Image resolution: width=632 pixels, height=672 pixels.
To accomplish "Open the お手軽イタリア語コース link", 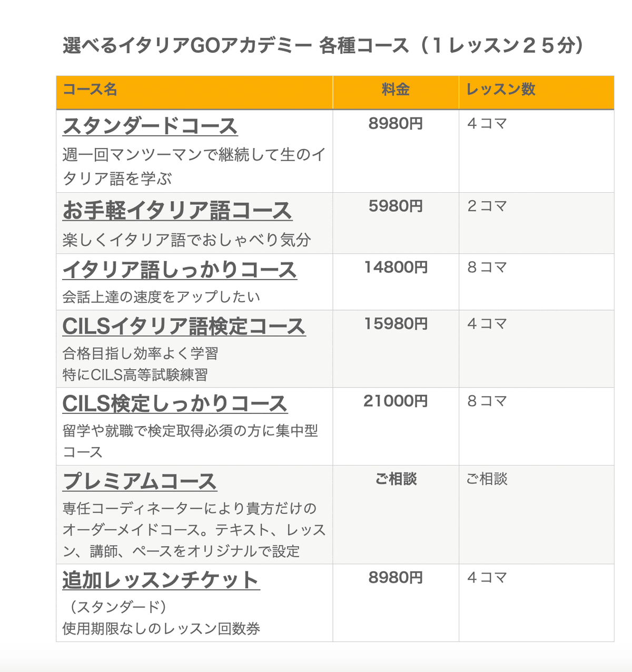I will (177, 211).
